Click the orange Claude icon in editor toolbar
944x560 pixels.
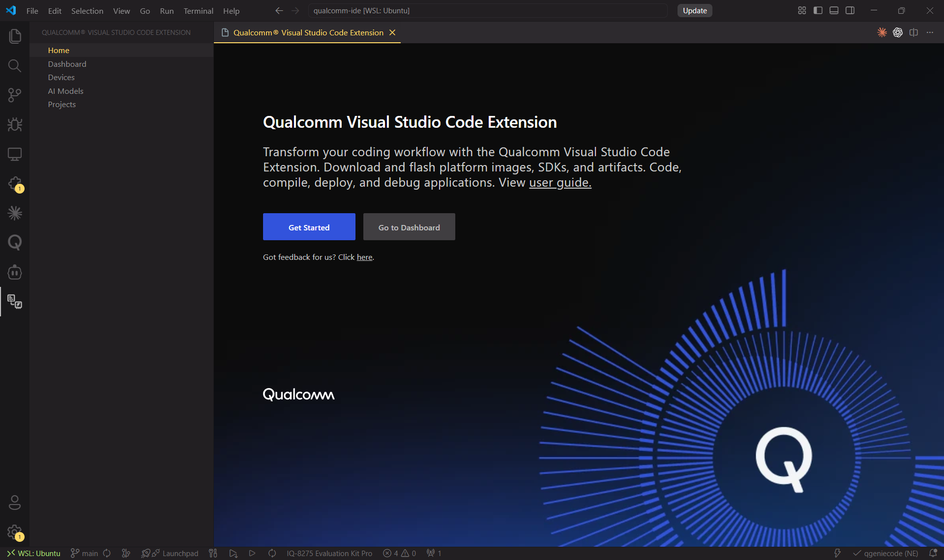(882, 32)
